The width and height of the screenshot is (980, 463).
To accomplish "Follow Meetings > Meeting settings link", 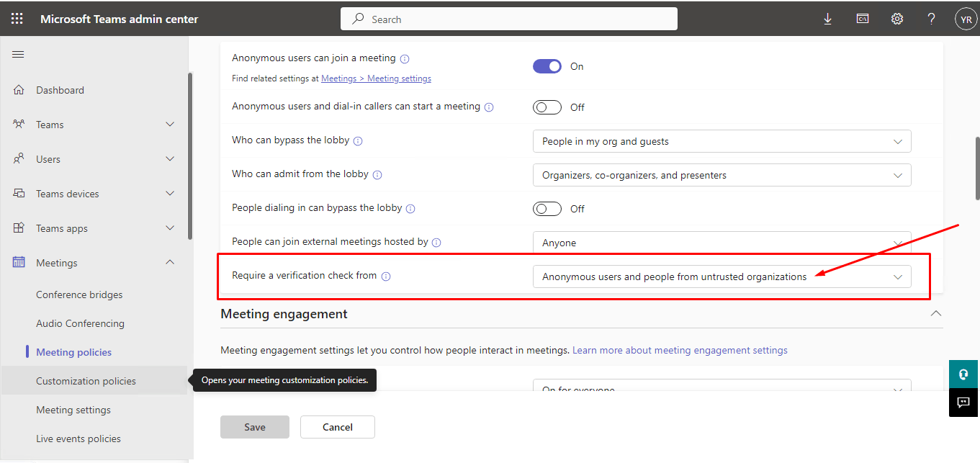I will [x=376, y=78].
